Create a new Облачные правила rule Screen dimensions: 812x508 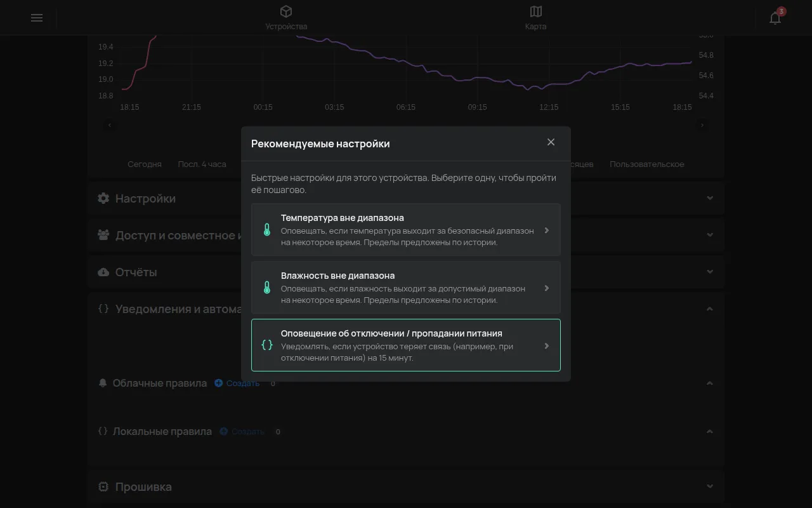[237, 383]
